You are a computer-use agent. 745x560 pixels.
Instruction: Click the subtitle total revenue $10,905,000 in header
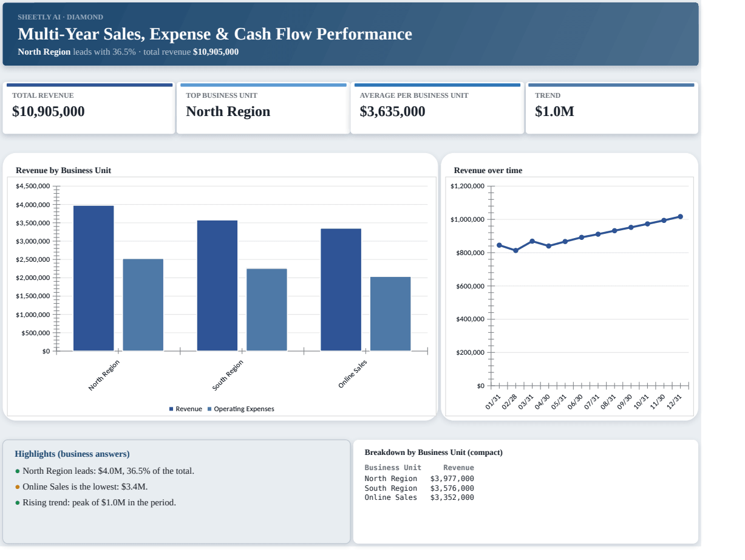(x=191, y=52)
